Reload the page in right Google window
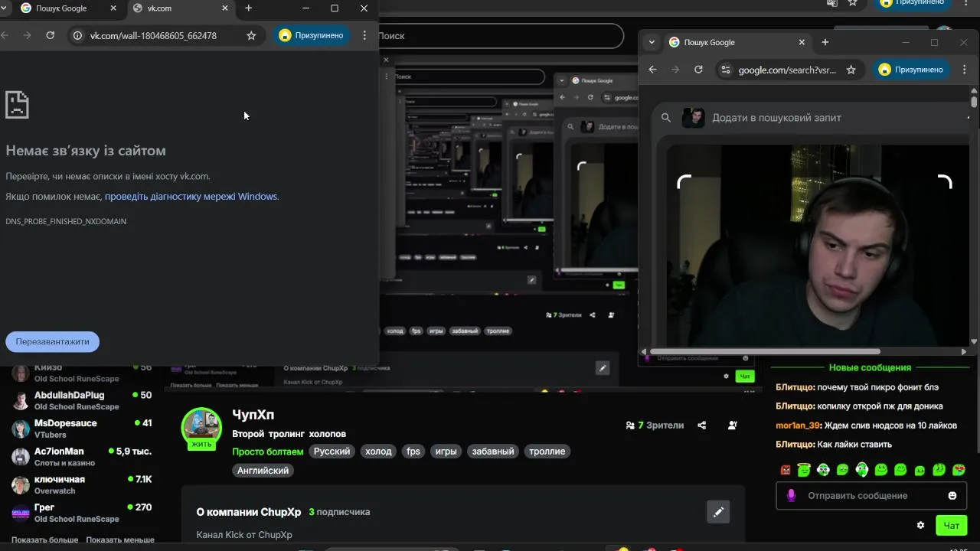Screen dimensions: 980x551 coord(698,70)
